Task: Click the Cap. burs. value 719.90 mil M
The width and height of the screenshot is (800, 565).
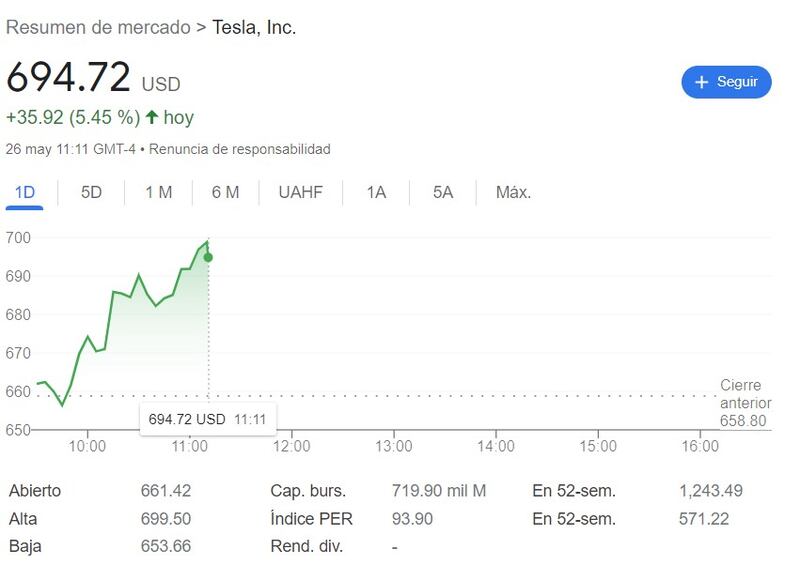Action: (438, 491)
